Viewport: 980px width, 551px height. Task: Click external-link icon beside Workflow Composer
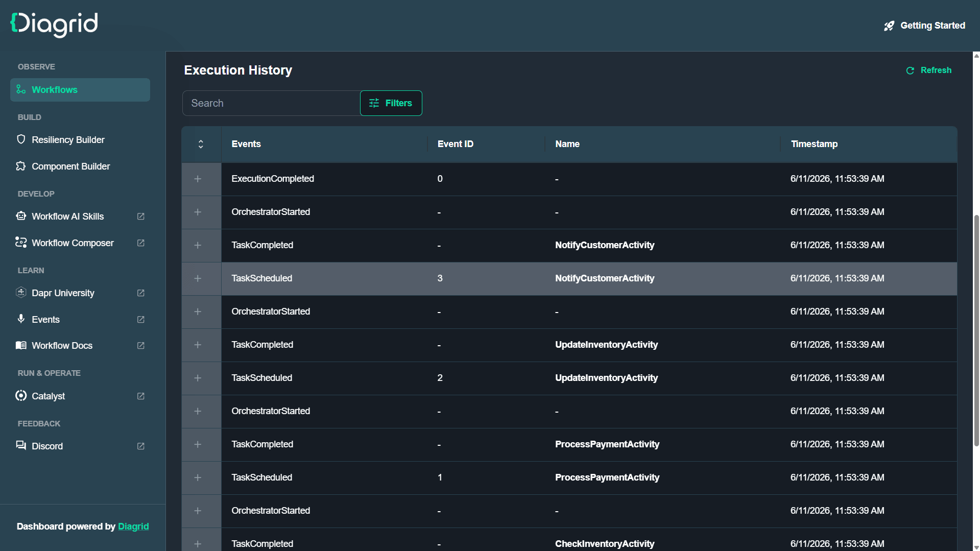pos(141,243)
